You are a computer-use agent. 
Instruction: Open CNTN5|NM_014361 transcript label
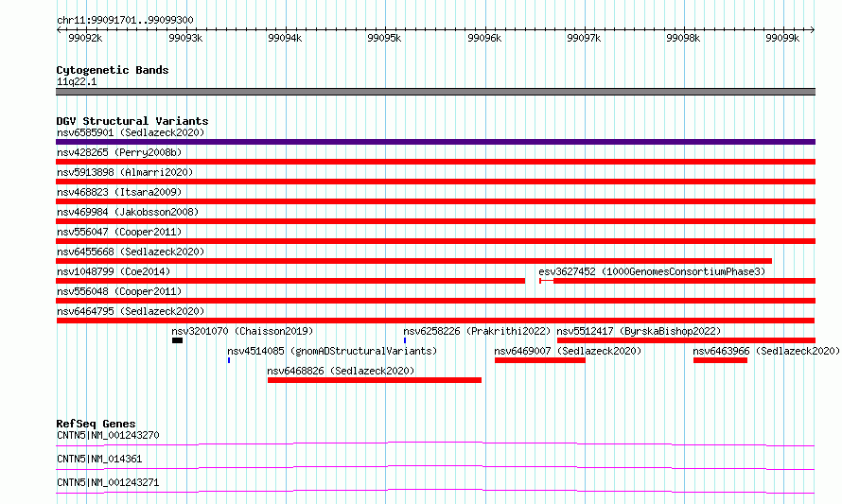tap(99, 459)
